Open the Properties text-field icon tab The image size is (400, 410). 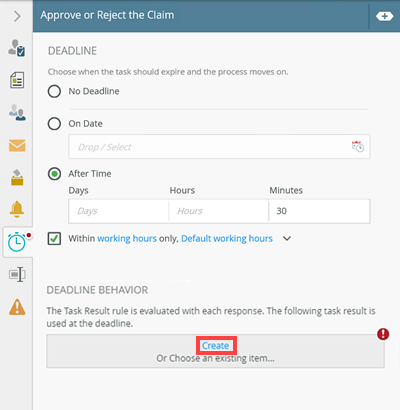[17, 274]
